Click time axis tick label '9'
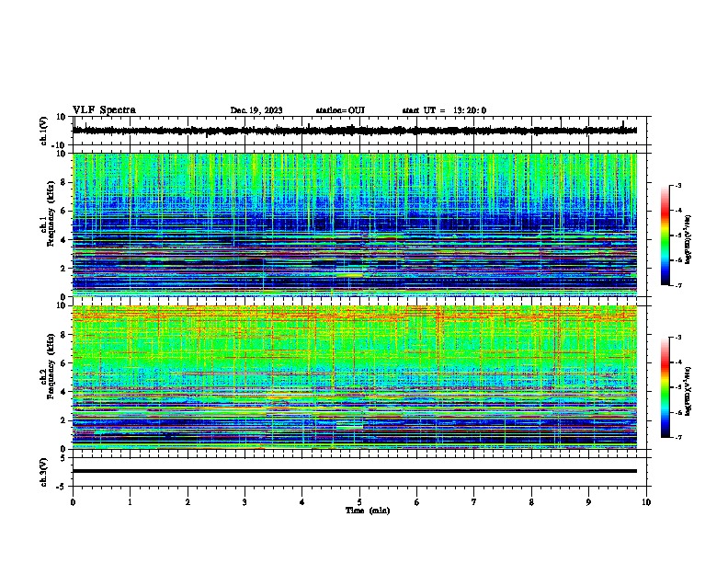 pos(588,502)
